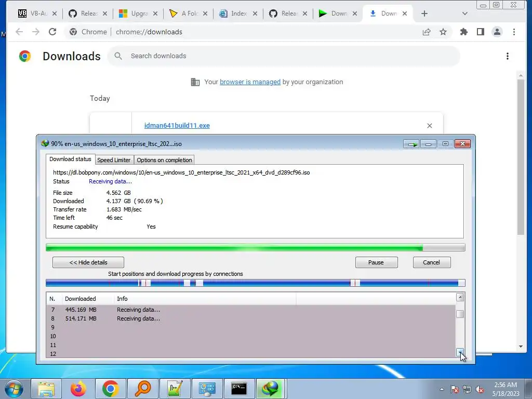The width and height of the screenshot is (532, 399).
Task: Click the Chrome taskbar icon
Action: [x=110, y=389]
